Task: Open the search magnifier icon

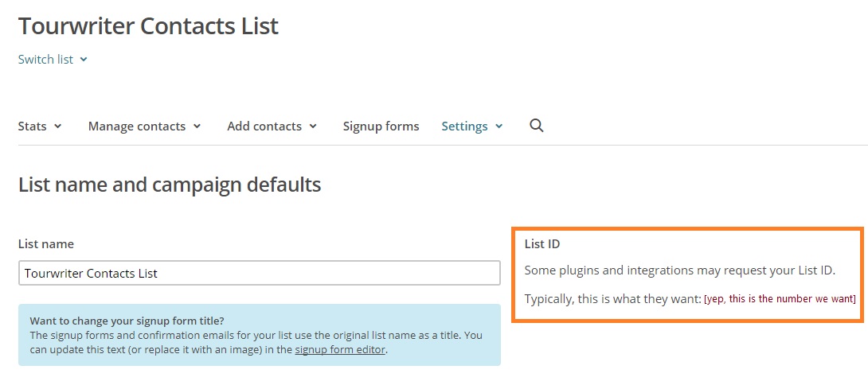Action: tap(537, 126)
